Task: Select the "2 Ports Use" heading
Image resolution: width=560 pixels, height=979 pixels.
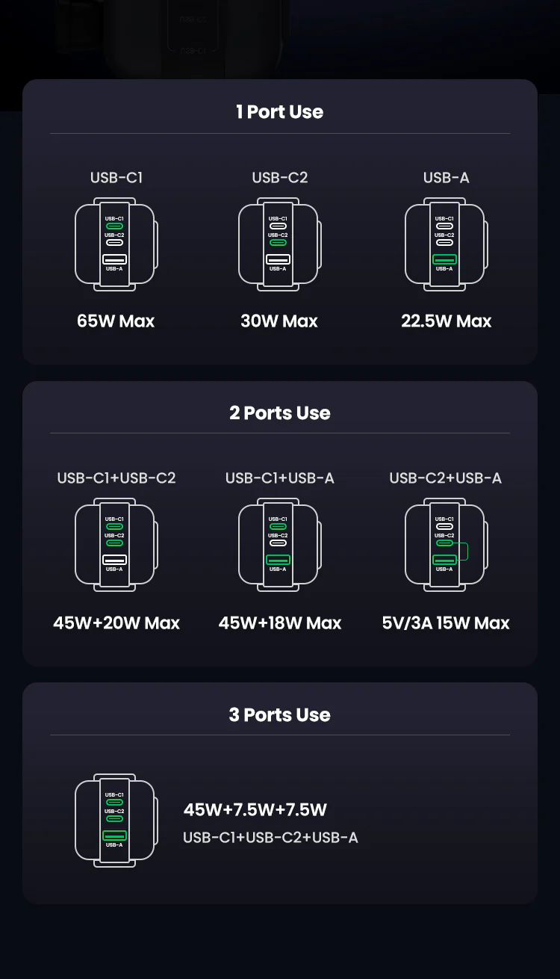Action: click(x=280, y=413)
